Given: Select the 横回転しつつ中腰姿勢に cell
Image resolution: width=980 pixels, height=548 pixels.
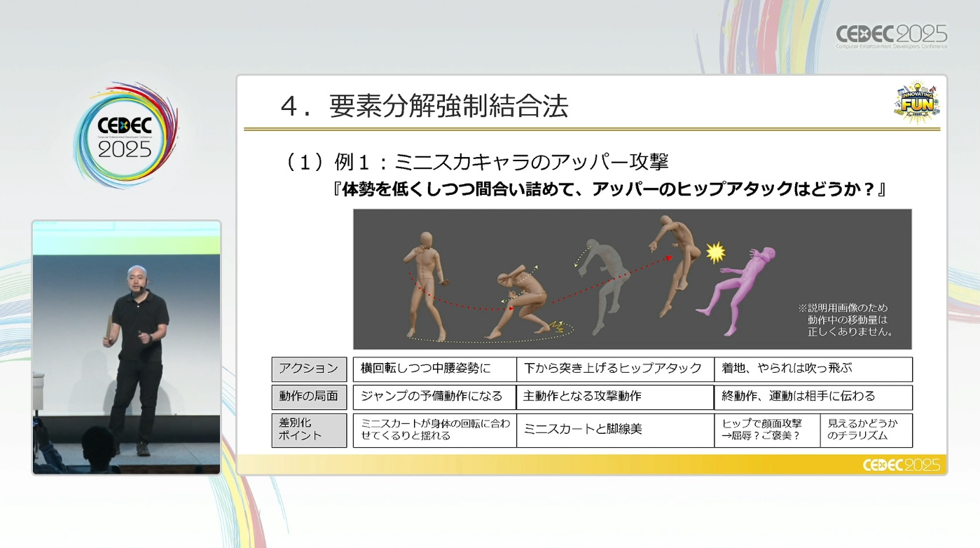Looking at the screenshot, I should click(434, 369).
